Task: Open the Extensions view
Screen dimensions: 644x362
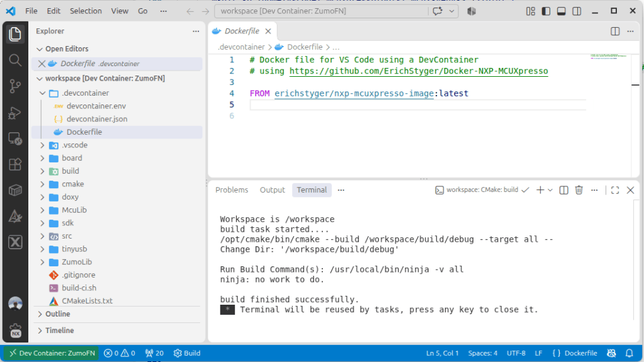Action: (x=15, y=164)
